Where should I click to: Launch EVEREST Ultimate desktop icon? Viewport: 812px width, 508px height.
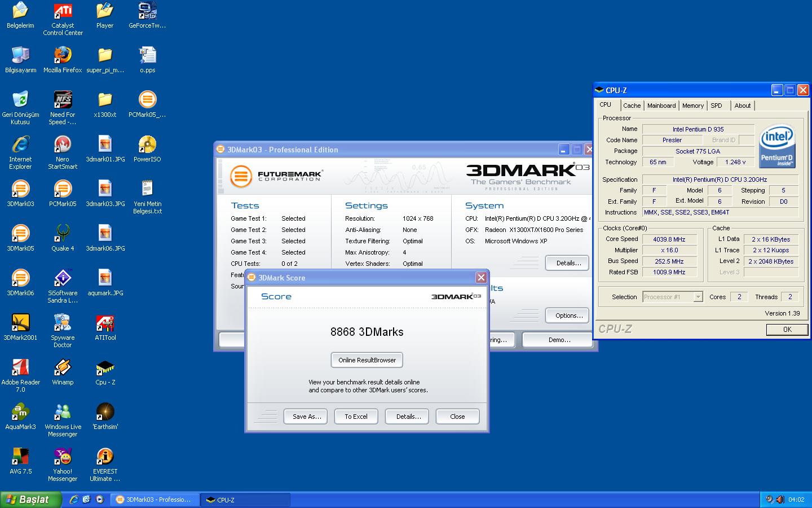point(105,465)
